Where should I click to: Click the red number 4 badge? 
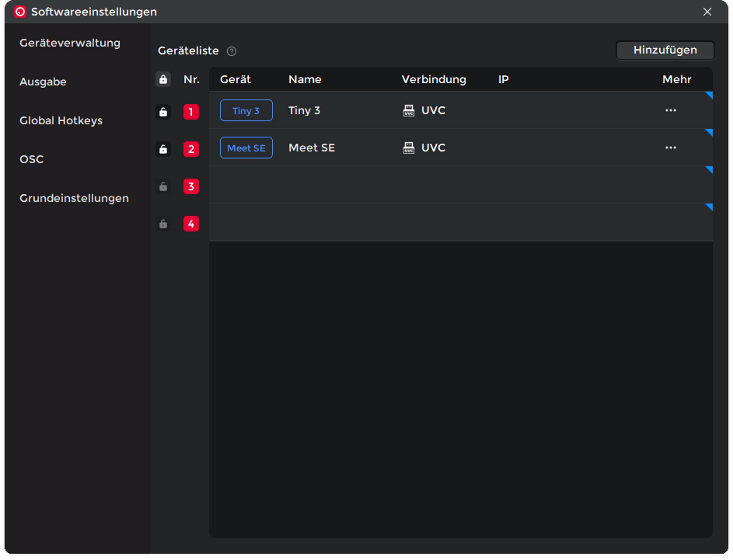point(191,224)
